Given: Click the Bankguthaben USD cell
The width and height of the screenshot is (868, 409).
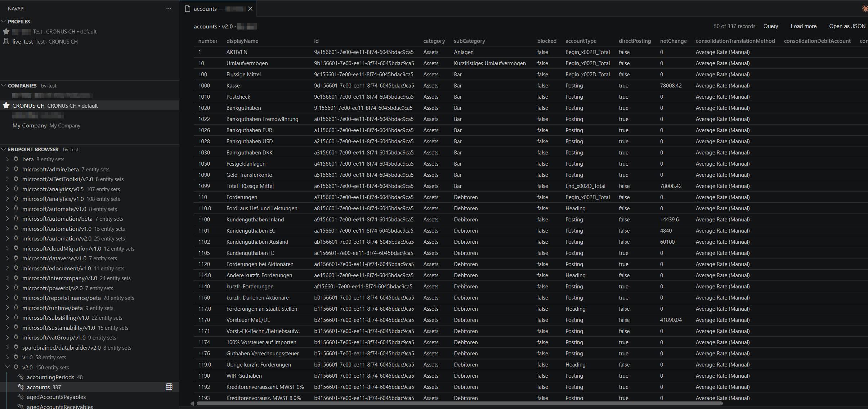Looking at the screenshot, I should coord(249,141).
